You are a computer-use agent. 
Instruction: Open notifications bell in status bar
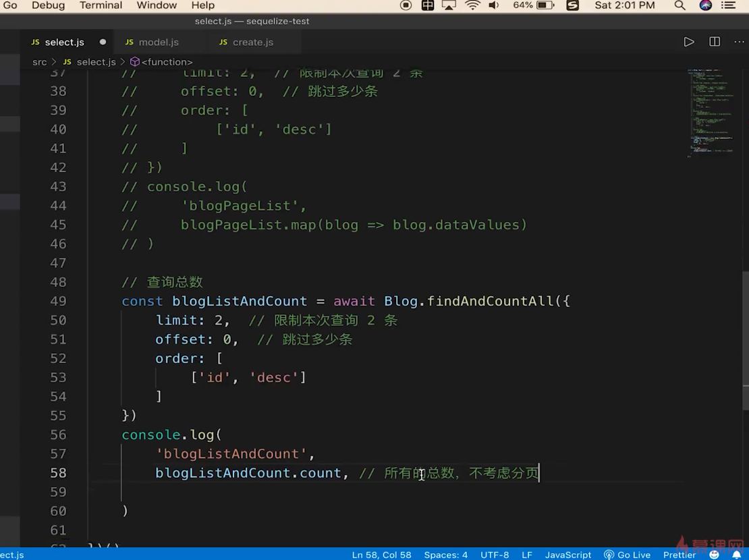(737, 555)
